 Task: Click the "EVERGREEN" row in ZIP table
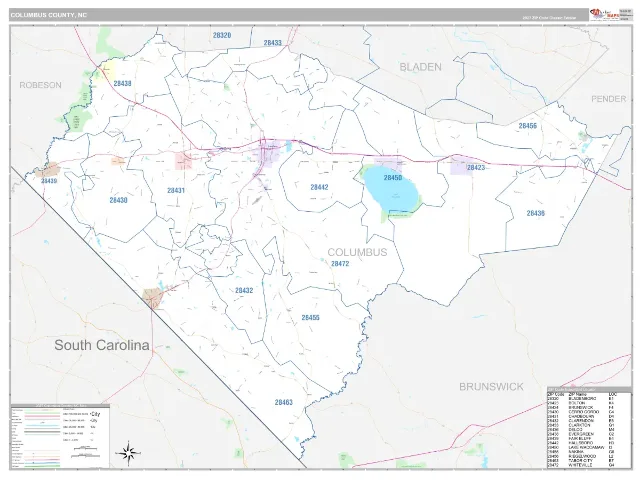coord(583,434)
